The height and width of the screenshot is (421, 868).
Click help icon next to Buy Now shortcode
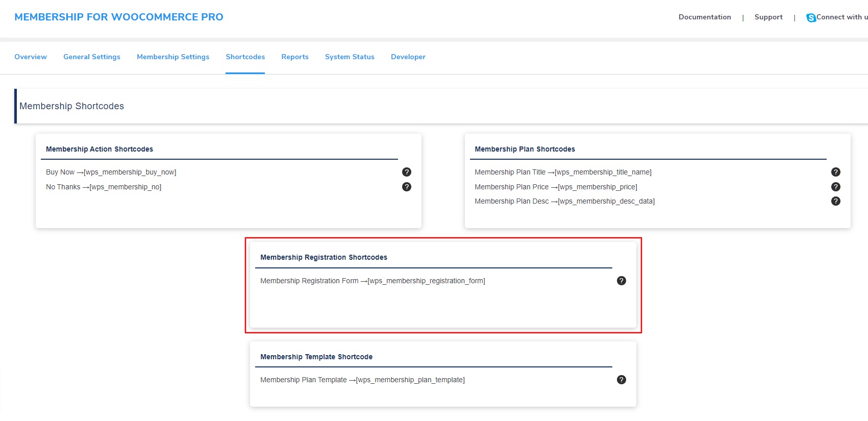tap(407, 172)
